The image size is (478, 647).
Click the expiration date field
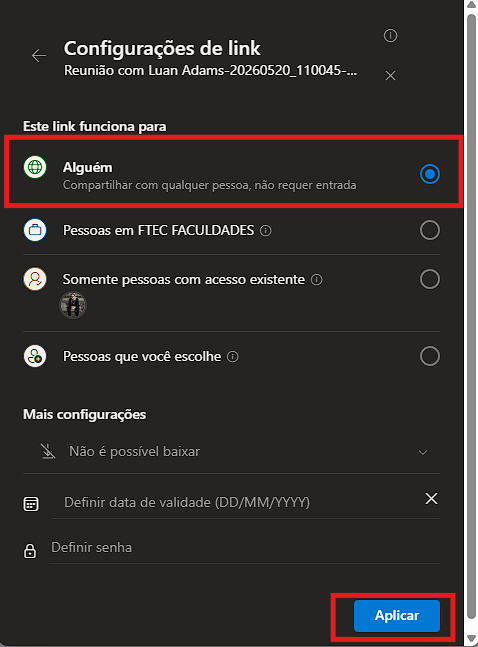click(x=236, y=502)
